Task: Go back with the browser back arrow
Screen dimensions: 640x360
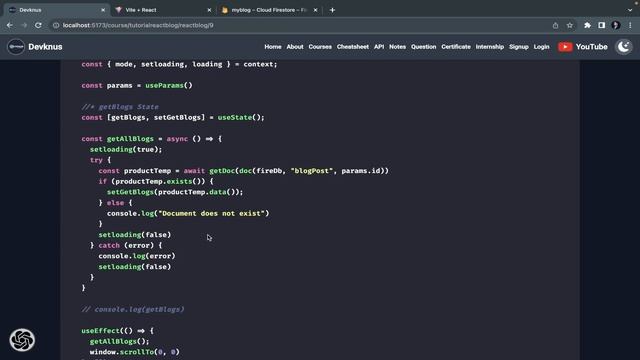Action: coord(10,25)
